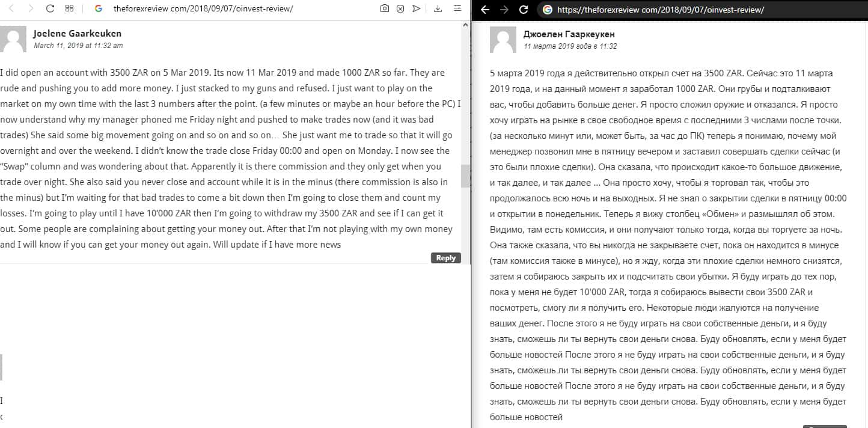Focus the left browser address bar URL
The width and height of the screenshot is (868, 428).
click(x=203, y=9)
